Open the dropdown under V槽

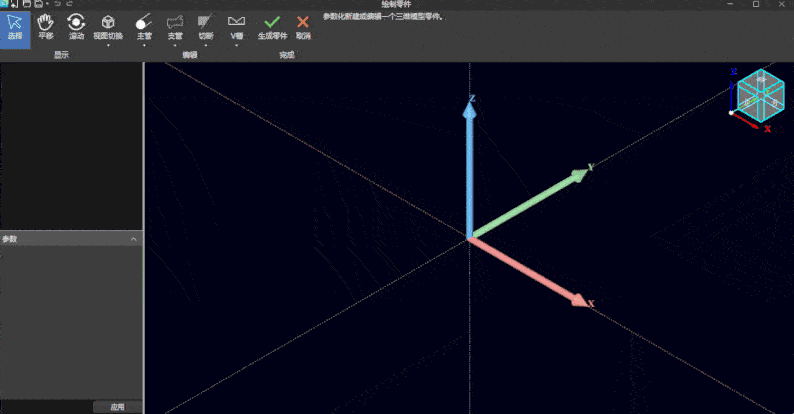tap(236, 46)
